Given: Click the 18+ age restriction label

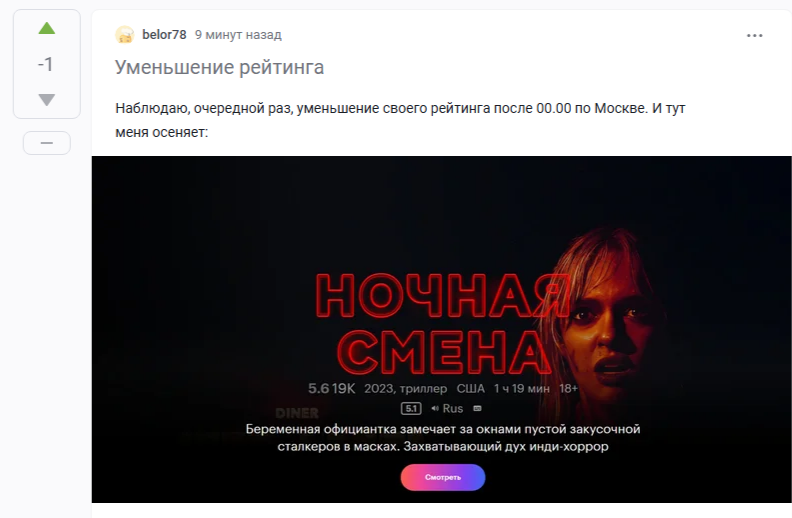Looking at the screenshot, I should [x=568, y=389].
